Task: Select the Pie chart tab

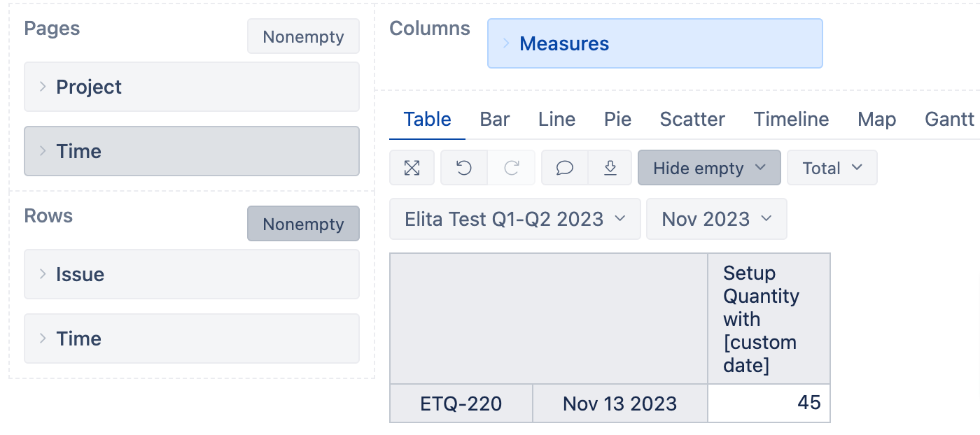Action: coord(617,119)
